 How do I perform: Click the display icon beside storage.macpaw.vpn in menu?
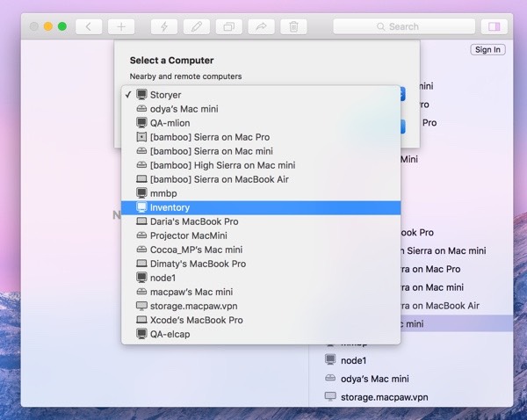click(x=141, y=306)
